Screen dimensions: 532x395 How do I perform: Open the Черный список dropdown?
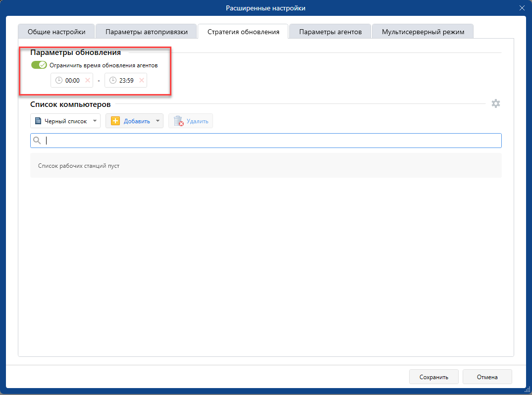tap(65, 121)
